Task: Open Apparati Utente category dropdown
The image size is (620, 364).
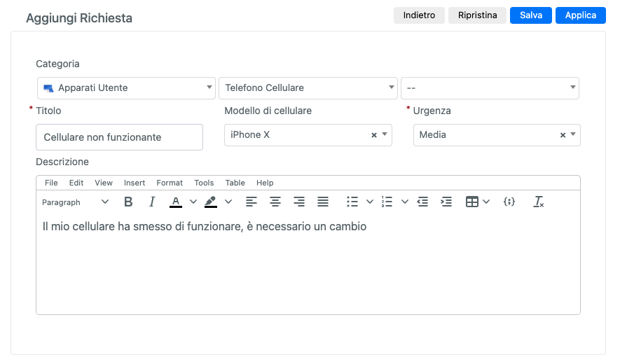Action: [x=126, y=87]
